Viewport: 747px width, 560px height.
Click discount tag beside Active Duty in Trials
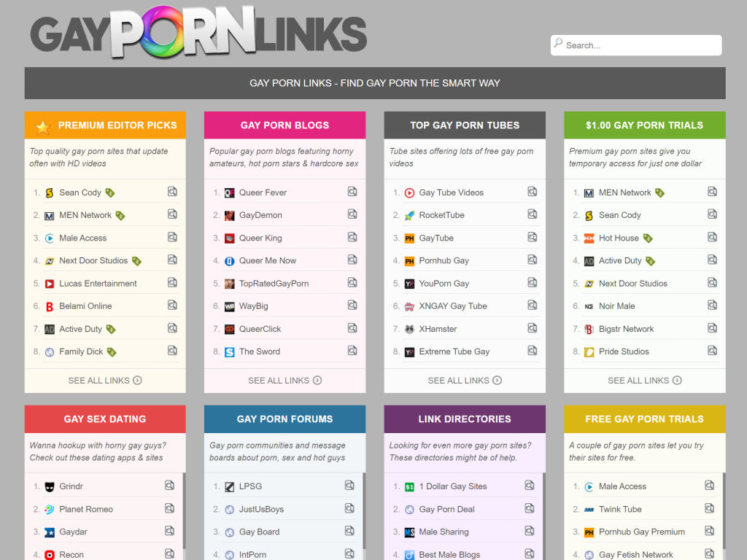(650, 261)
